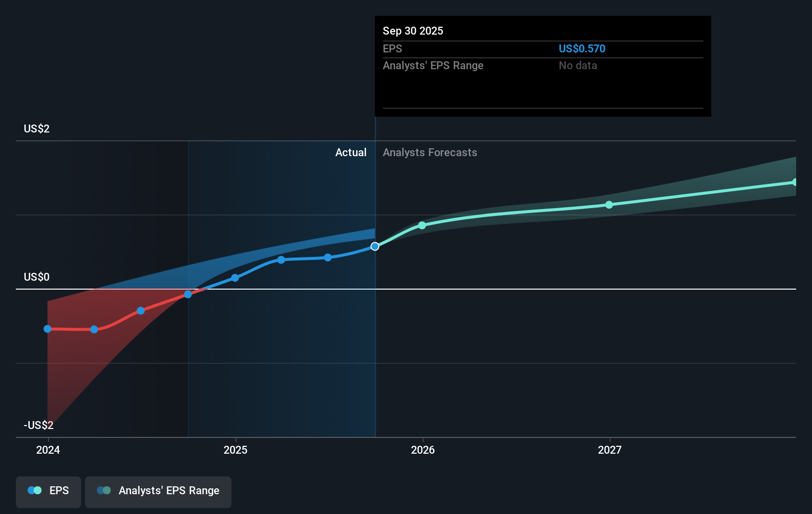Image resolution: width=812 pixels, height=514 pixels.
Task: Click the white-ringed Sep 30 2025 data point
Action: click(x=375, y=246)
